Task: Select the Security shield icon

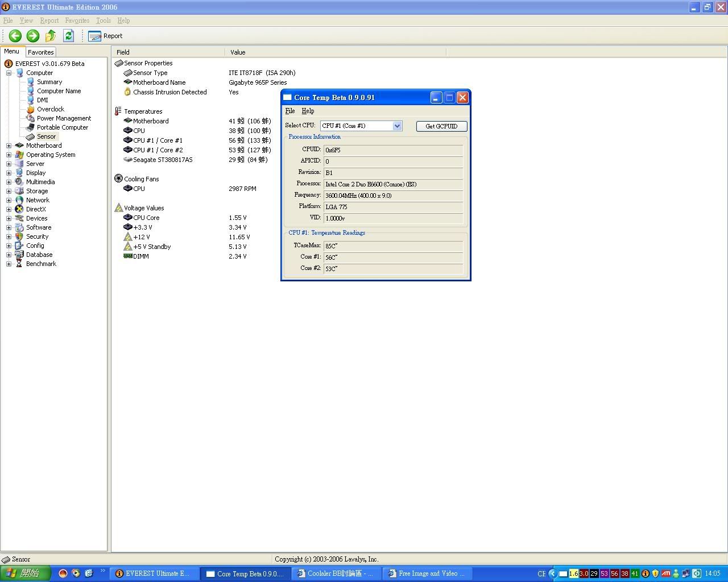Action: pos(19,236)
